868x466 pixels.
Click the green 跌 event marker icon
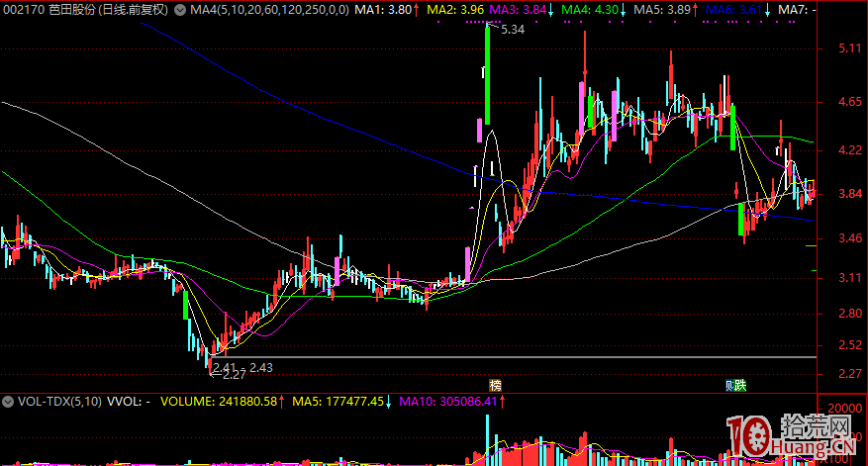coord(740,385)
